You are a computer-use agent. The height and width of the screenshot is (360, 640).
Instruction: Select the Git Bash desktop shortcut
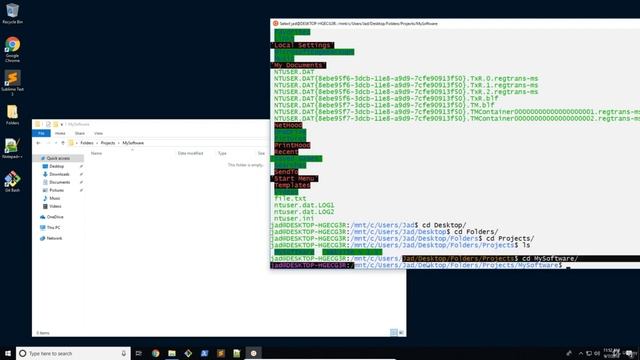click(12, 182)
